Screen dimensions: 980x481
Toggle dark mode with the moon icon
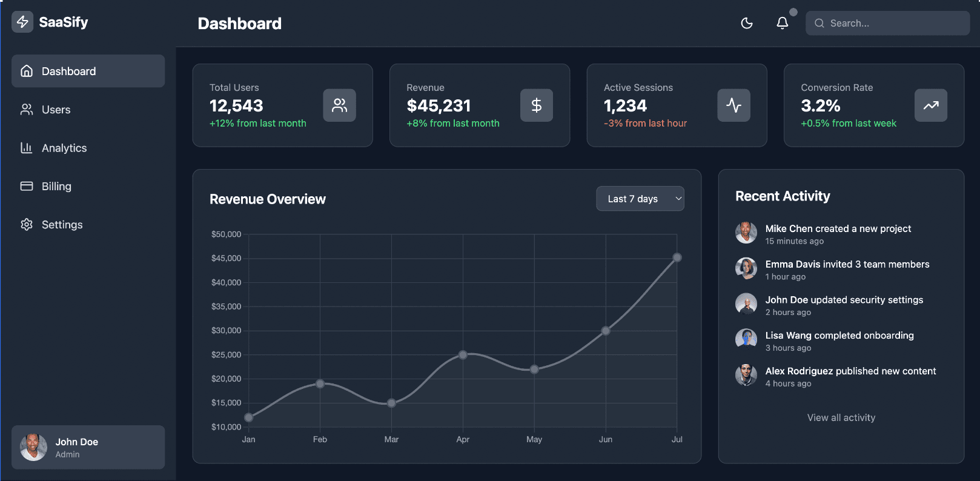pos(747,23)
